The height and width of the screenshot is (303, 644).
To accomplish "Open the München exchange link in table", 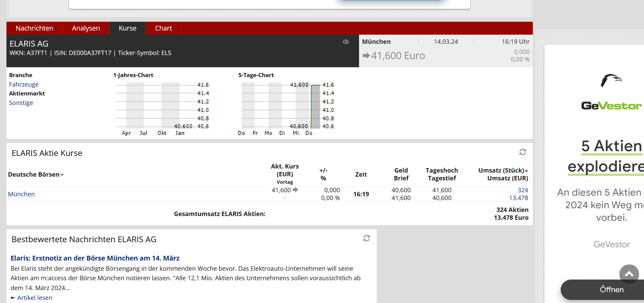I will coord(21,194).
